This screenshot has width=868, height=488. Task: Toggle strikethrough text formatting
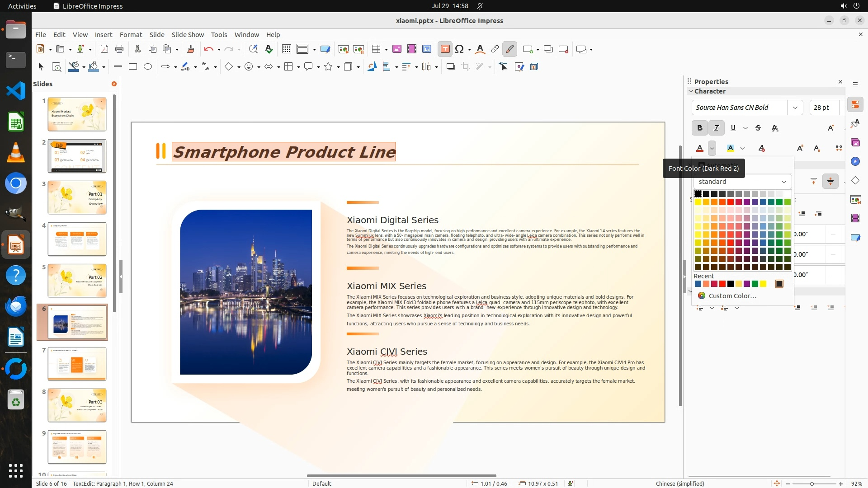[758, 128]
